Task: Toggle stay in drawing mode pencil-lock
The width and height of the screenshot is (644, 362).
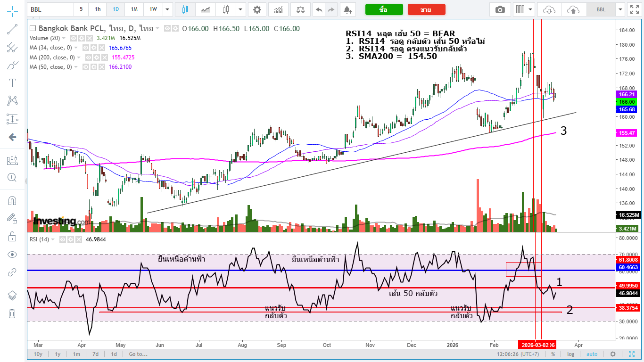Action: [x=12, y=218]
